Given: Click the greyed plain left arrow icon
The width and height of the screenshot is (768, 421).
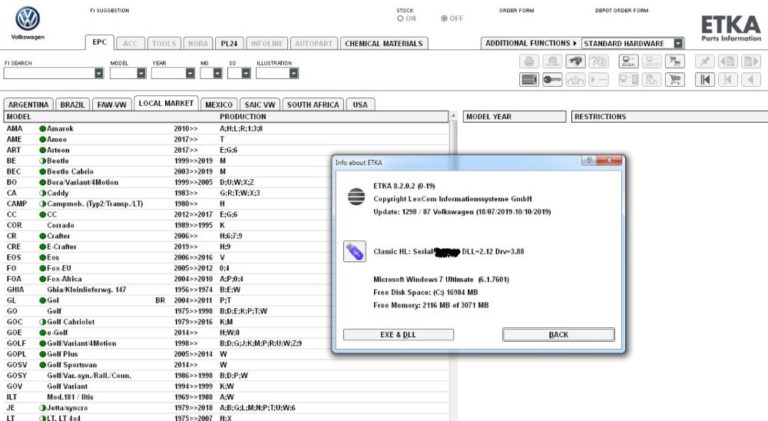Looking at the screenshot, I should (x=751, y=79).
